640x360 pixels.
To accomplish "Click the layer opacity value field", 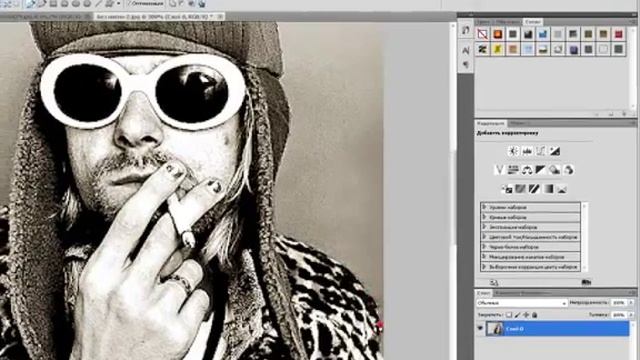I will tap(619, 302).
